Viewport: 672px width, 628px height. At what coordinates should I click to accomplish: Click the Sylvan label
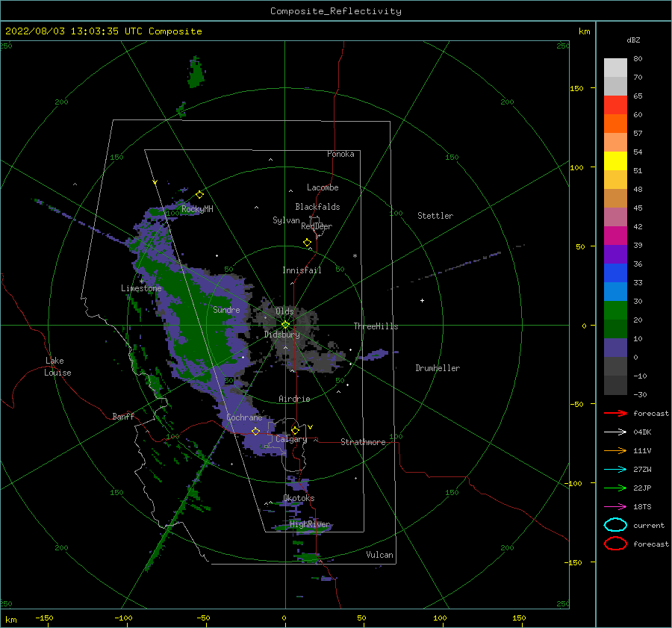click(286, 220)
